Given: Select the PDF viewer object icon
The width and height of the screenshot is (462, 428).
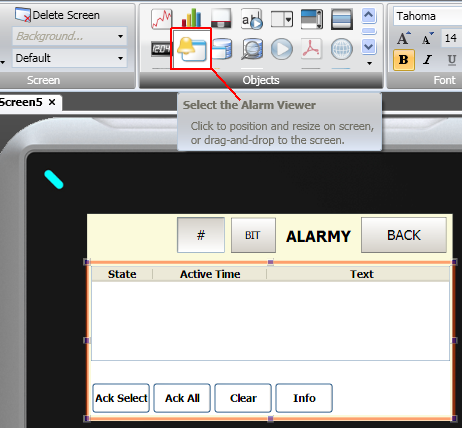Looking at the screenshot, I should (311, 49).
